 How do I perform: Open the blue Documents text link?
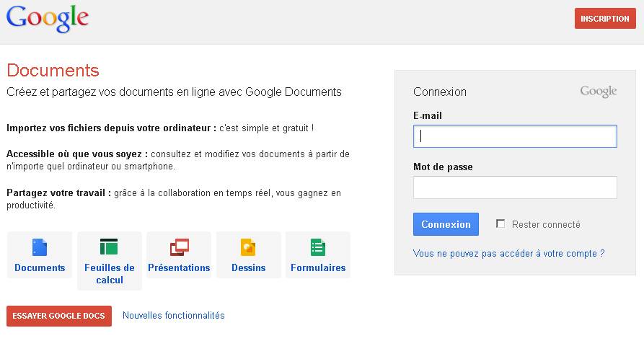click(40, 267)
